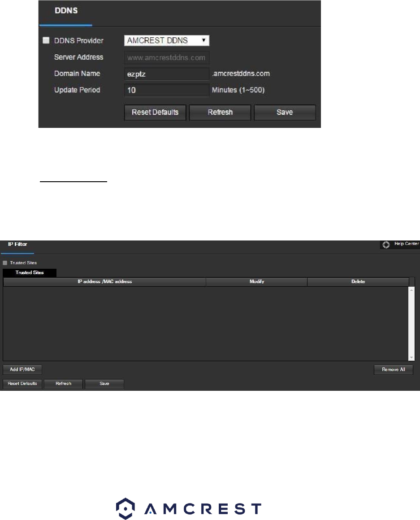The image size is (420, 520).
Task: Click the trusted sites list scroll-down arrow
Action: 411,358
